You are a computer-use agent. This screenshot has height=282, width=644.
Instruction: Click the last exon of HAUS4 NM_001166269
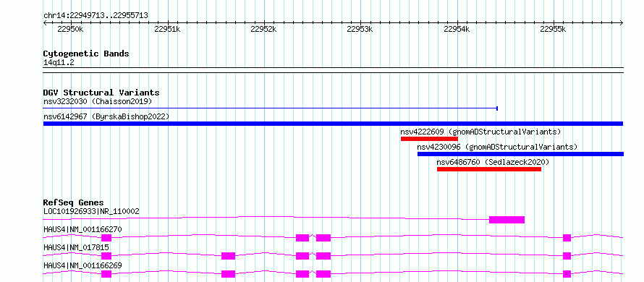[567, 274]
